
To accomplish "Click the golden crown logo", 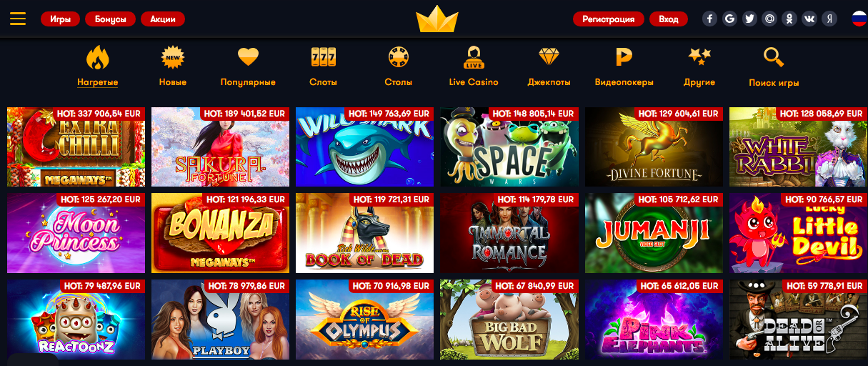I will 437,19.
